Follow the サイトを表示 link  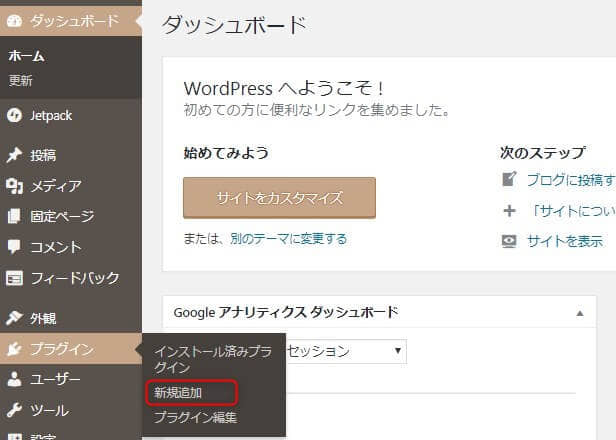tap(565, 241)
